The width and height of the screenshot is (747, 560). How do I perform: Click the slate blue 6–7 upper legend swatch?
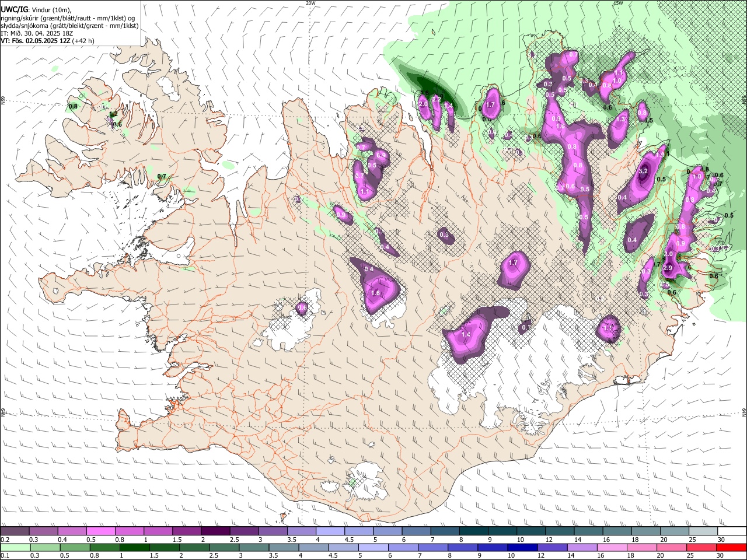(x=417, y=531)
